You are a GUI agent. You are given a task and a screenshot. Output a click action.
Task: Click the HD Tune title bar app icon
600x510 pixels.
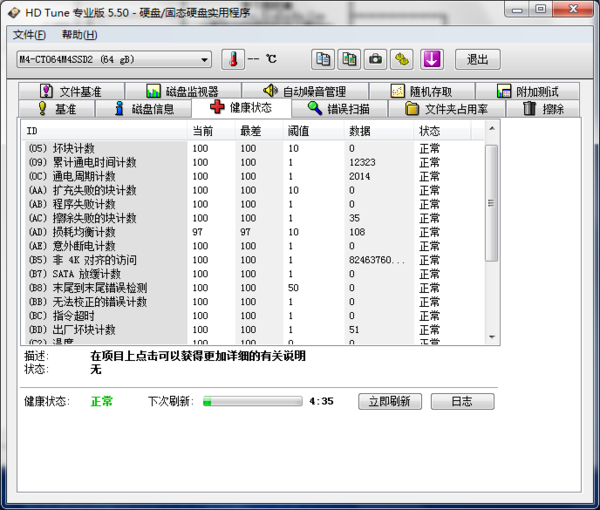click(x=14, y=13)
